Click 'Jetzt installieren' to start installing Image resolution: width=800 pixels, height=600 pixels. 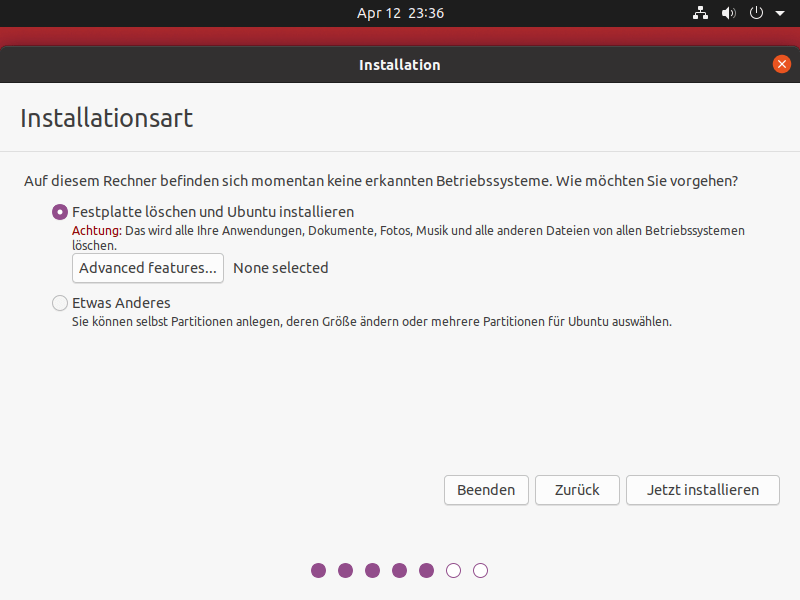702,490
